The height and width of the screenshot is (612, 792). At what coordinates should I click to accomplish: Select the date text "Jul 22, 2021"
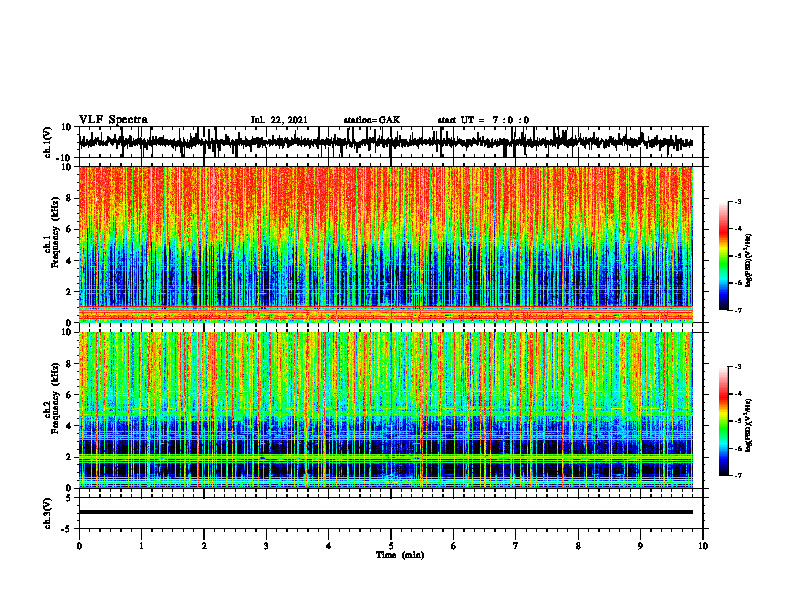pos(279,120)
